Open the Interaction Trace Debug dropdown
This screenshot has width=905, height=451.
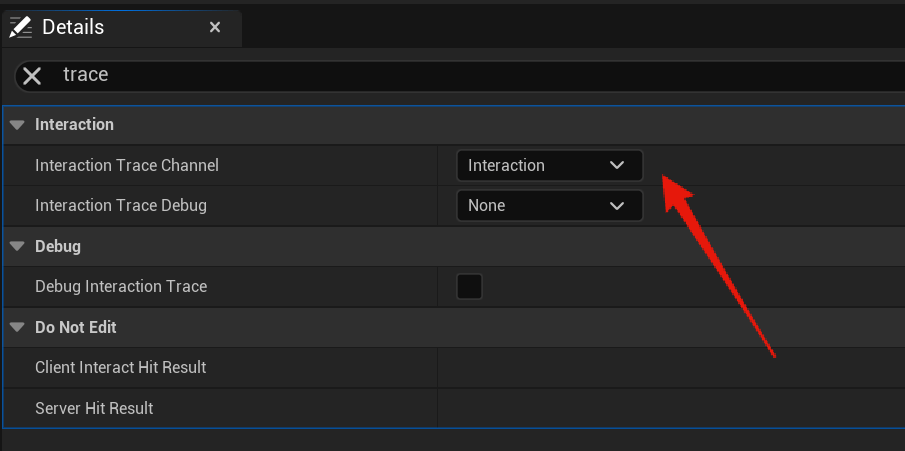point(548,205)
